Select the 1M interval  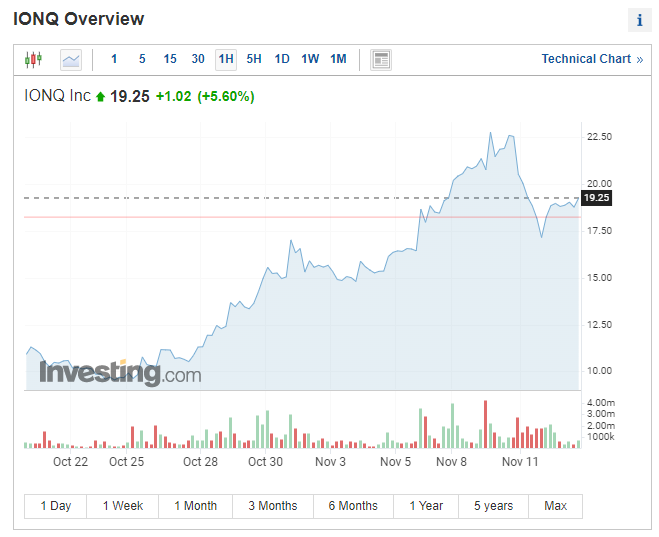pos(338,59)
